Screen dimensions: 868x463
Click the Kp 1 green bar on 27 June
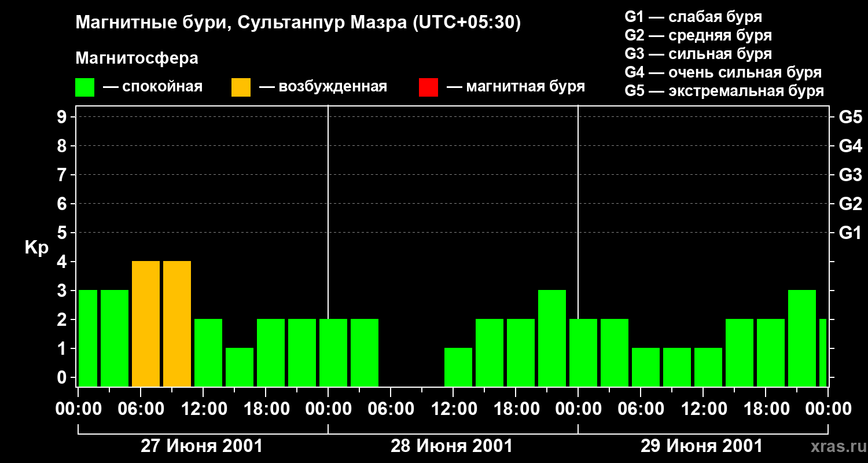(240, 367)
